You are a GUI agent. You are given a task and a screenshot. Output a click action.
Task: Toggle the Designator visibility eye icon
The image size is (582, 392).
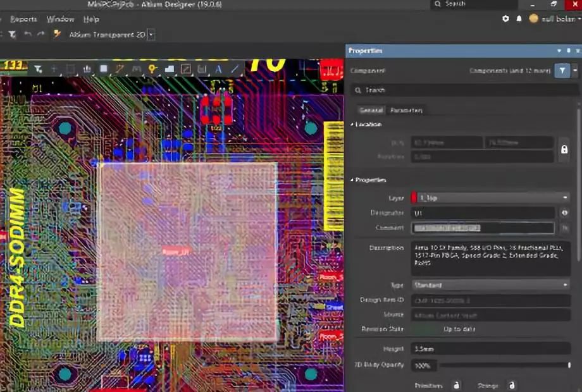click(x=564, y=213)
